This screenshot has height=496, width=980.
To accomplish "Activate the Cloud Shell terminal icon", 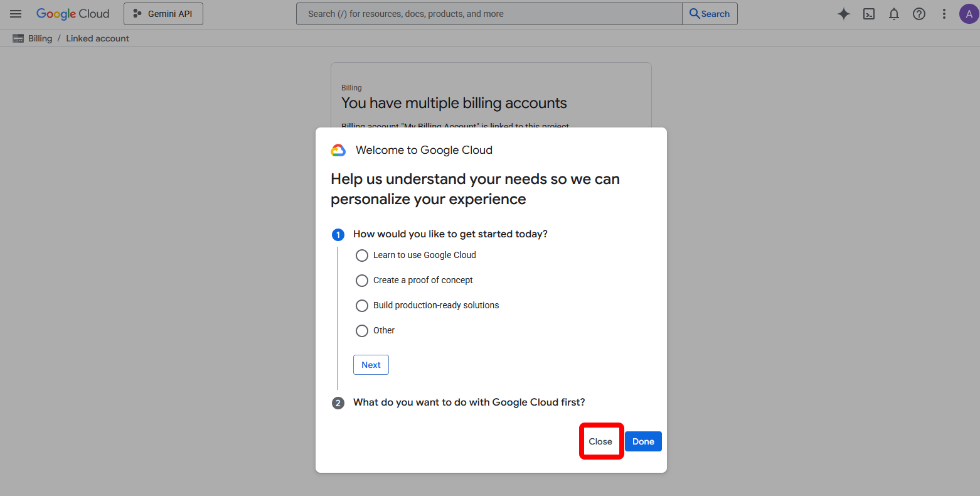I will pyautogui.click(x=869, y=14).
